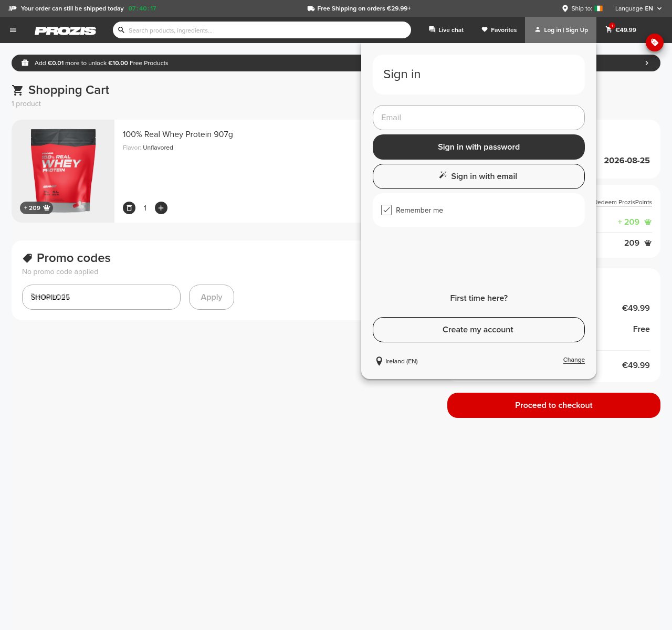This screenshot has width=672, height=630.
Task: Open Redeem ProzisPoints link
Action: 624,202
